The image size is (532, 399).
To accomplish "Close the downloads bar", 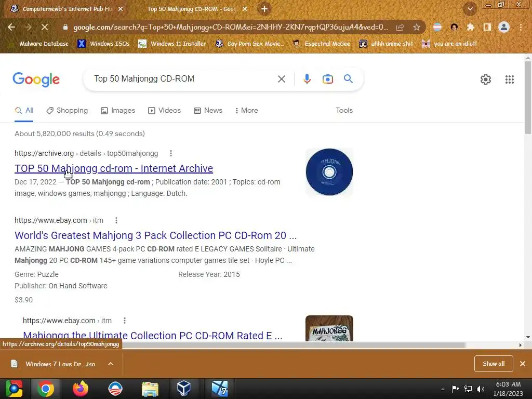I will click(x=523, y=364).
